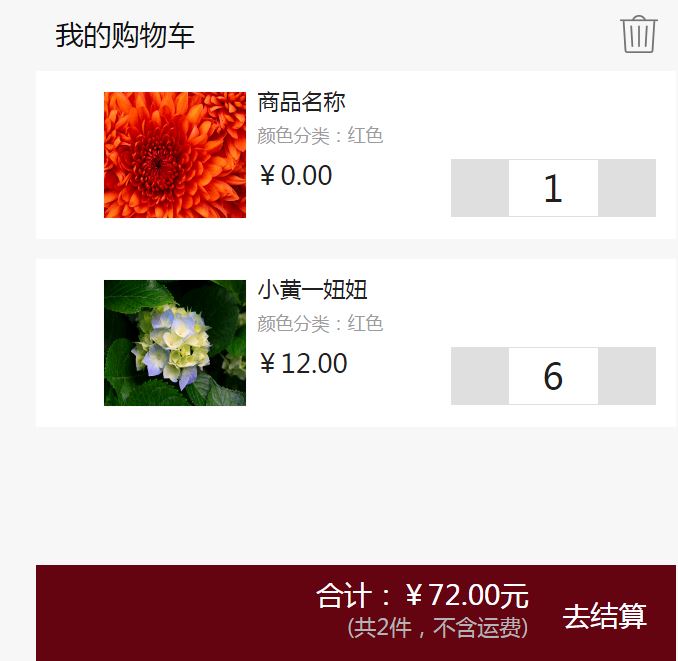678x661 pixels.
Task: Decrease quantity of the 小黄一妞妞 item
Action: [x=480, y=376]
